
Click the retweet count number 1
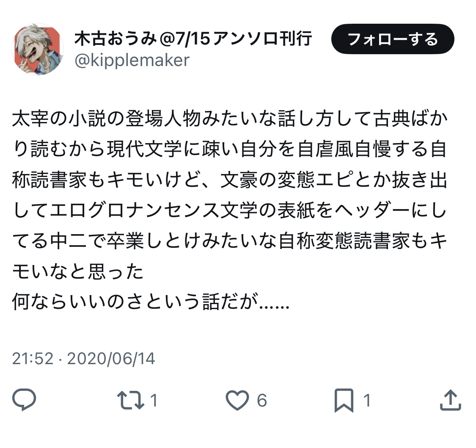(x=154, y=400)
